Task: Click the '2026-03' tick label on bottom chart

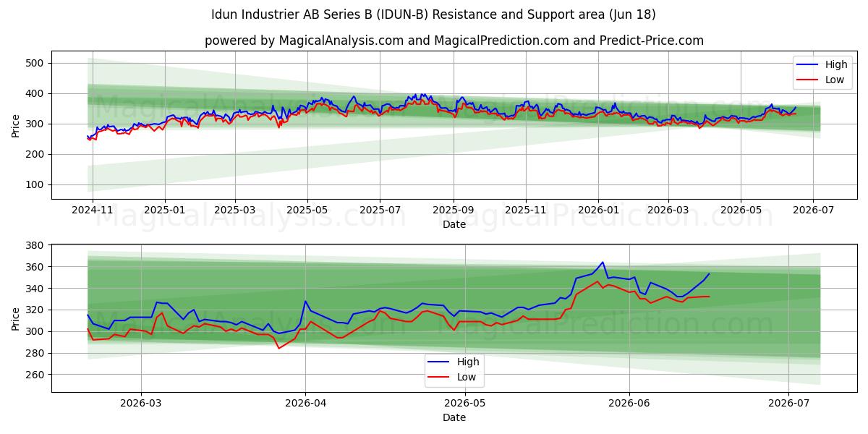Action: click(x=141, y=403)
